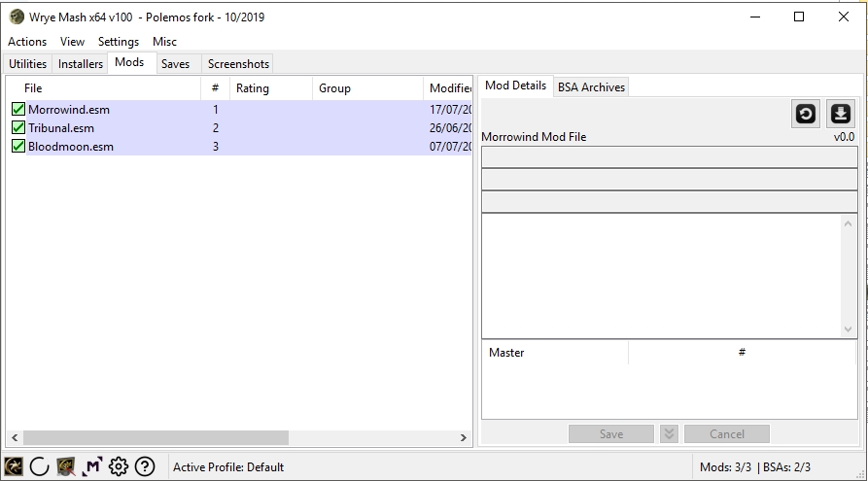Open the MGE XE monitor icon
The image size is (868, 481).
coord(65,466)
